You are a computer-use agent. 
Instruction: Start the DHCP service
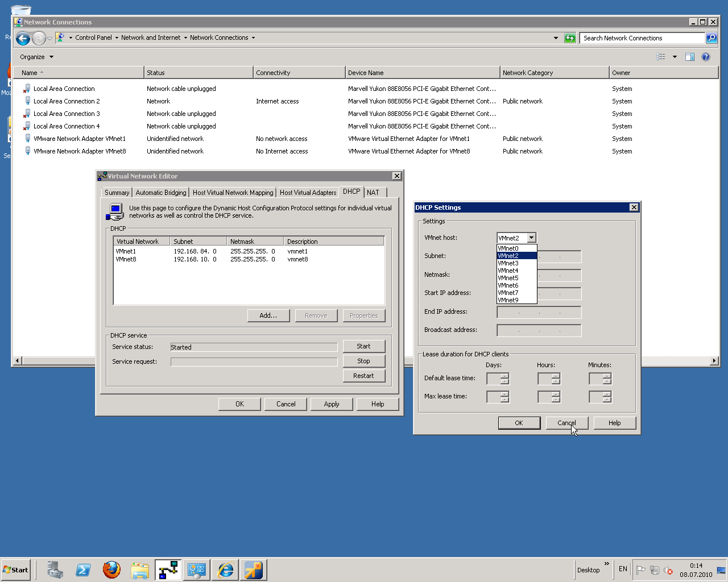pyautogui.click(x=363, y=346)
